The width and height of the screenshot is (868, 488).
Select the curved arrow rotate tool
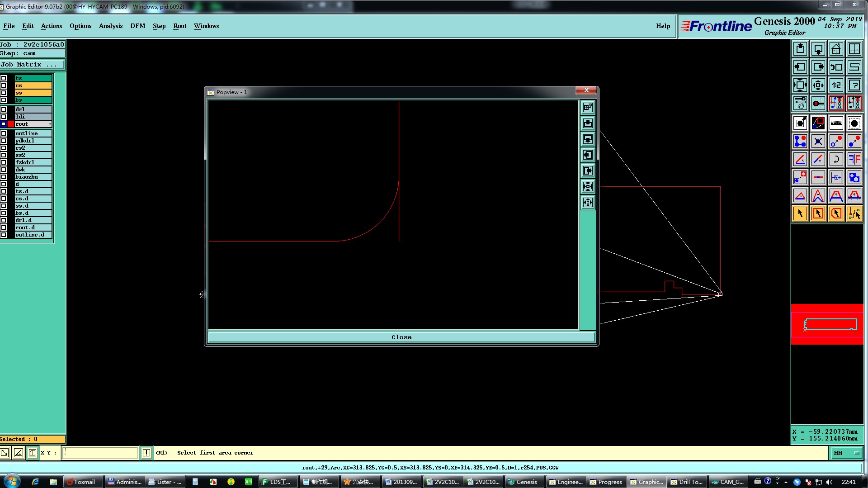click(x=836, y=159)
